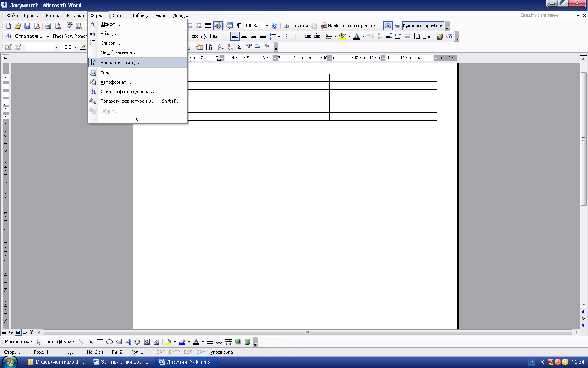Viewport: 588px width, 368px height.
Task: Open style dropdown 'Сітка таблиці'
Action: point(48,36)
